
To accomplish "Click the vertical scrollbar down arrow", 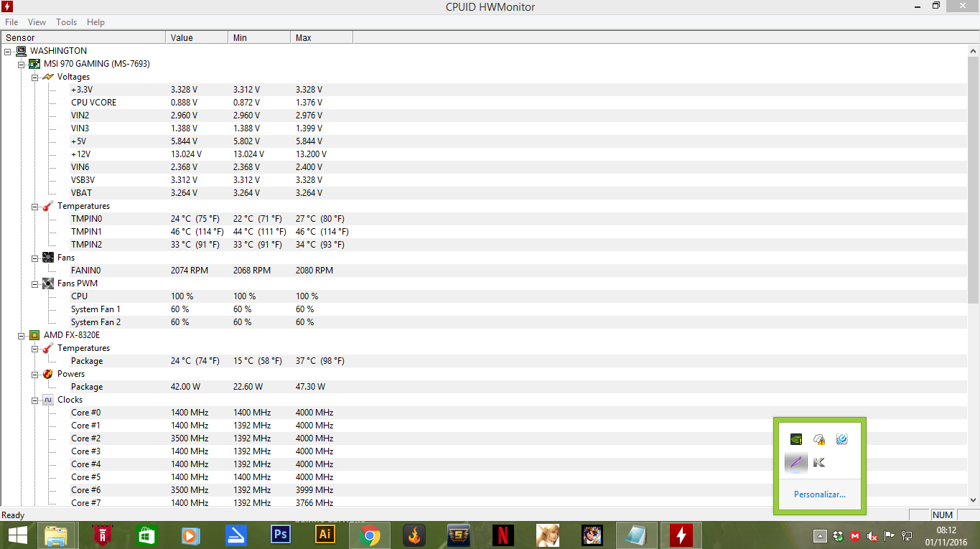I will click(974, 500).
